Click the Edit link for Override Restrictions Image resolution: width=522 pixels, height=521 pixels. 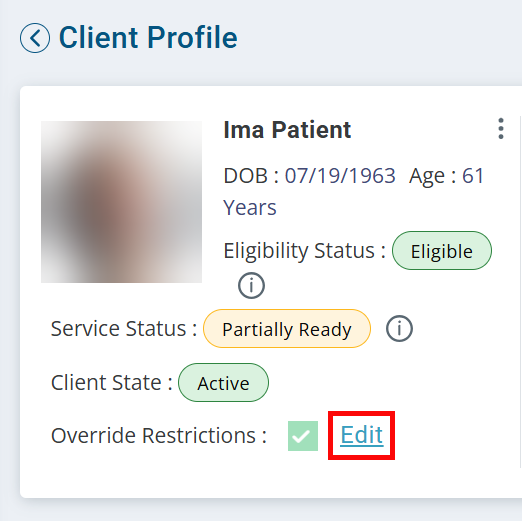[x=362, y=435]
